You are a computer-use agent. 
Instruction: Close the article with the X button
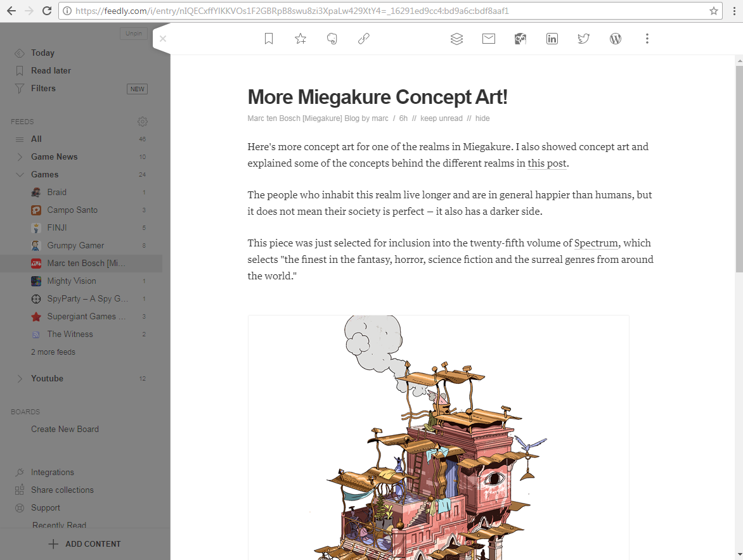coord(163,39)
